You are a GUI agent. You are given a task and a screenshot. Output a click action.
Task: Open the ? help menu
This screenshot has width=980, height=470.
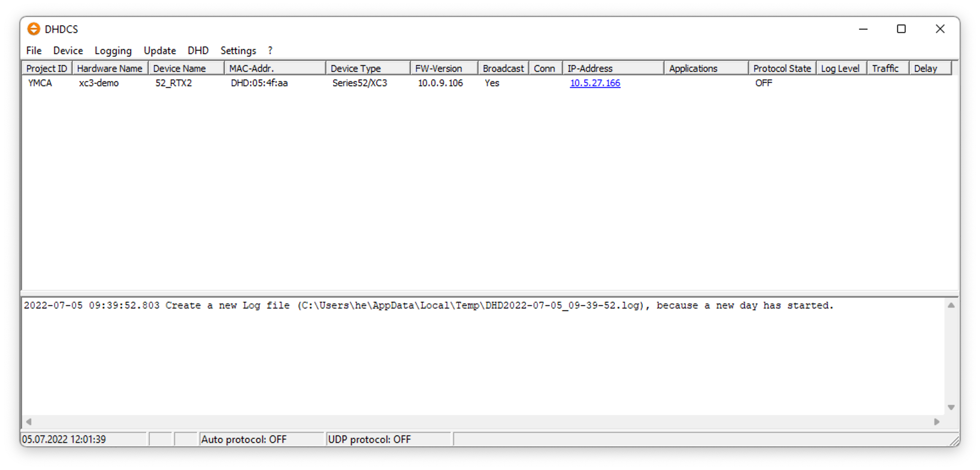click(270, 51)
